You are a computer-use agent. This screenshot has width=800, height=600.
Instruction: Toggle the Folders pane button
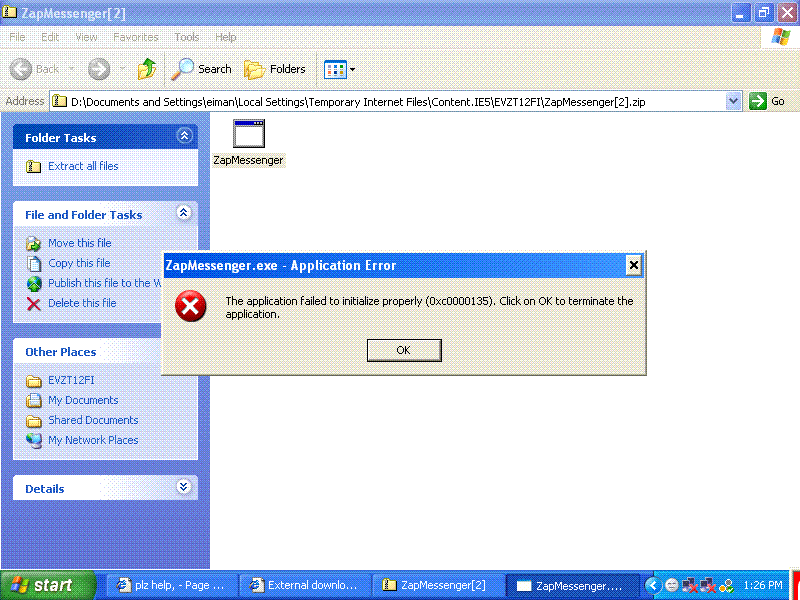pyautogui.click(x=275, y=69)
